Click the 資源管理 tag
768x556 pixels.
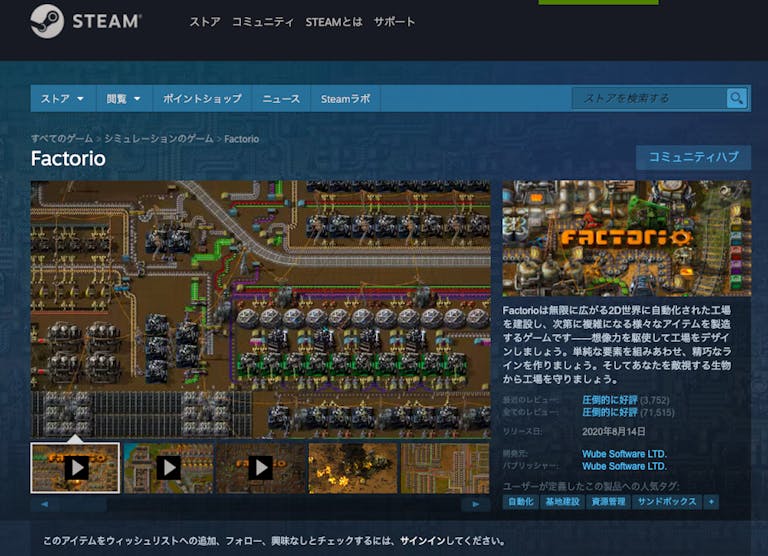tap(608, 502)
